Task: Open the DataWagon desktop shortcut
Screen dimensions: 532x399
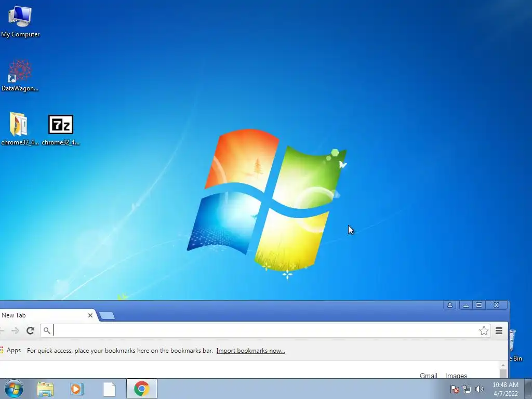Action: [20, 75]
